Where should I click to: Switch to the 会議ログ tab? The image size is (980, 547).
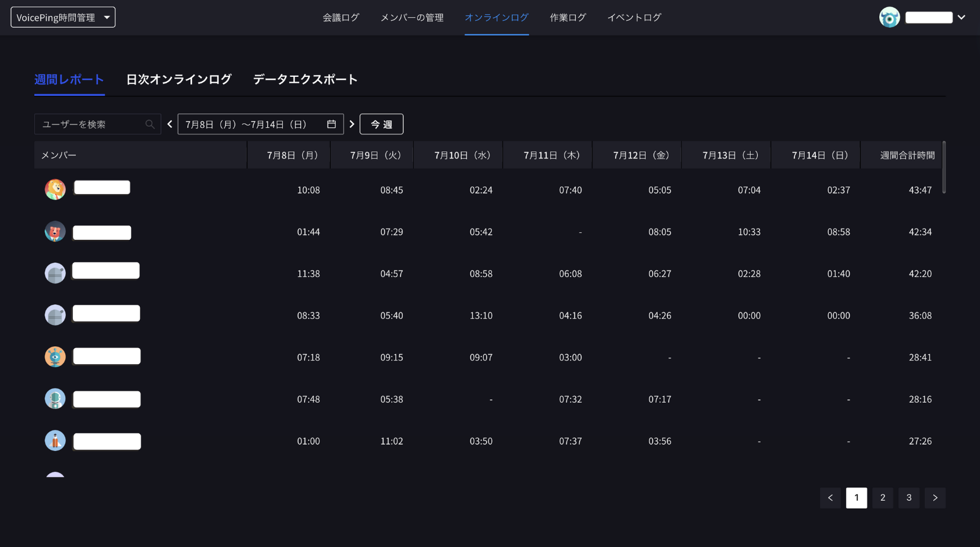(x=341, y=18)
